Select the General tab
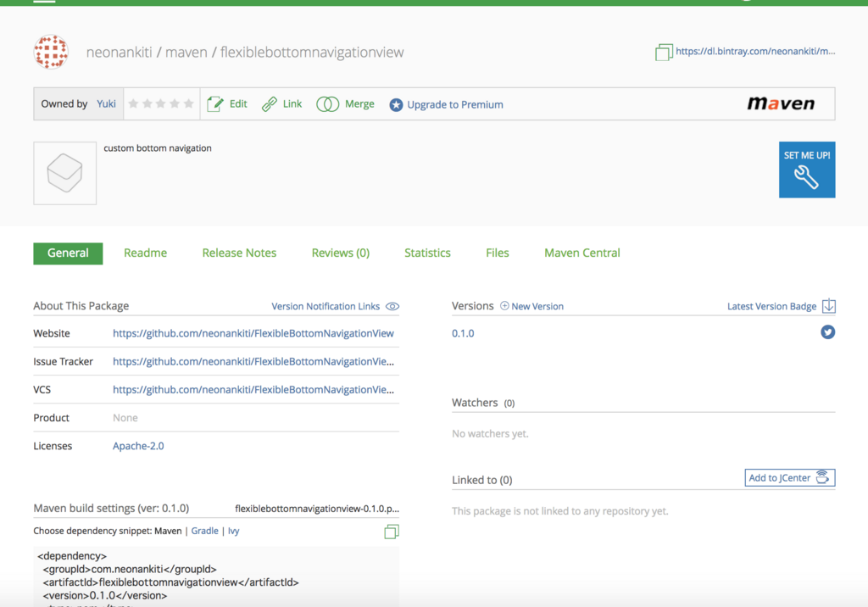Screen dimensions: 868x607 coord(68,253)
